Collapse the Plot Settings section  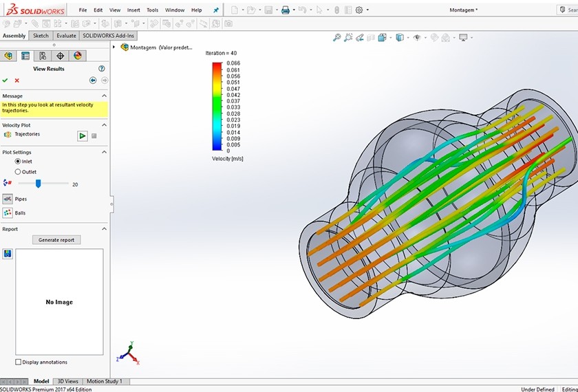[x=104, y=152]
